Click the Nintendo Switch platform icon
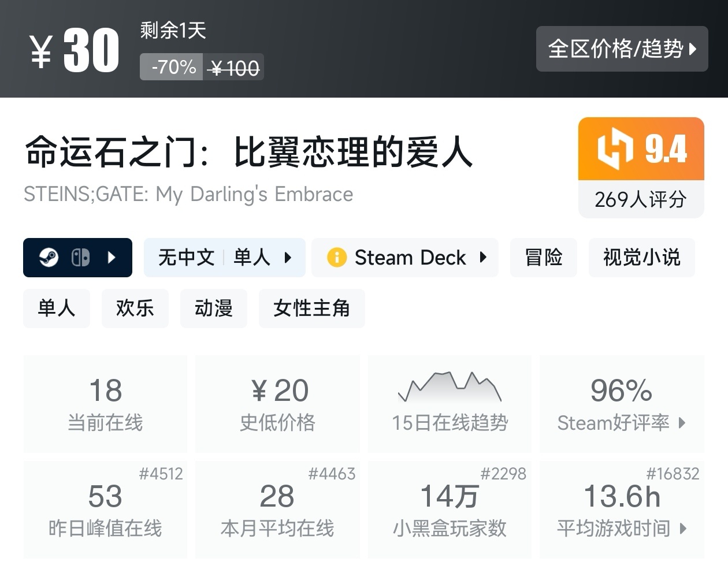 pos(80,258)
